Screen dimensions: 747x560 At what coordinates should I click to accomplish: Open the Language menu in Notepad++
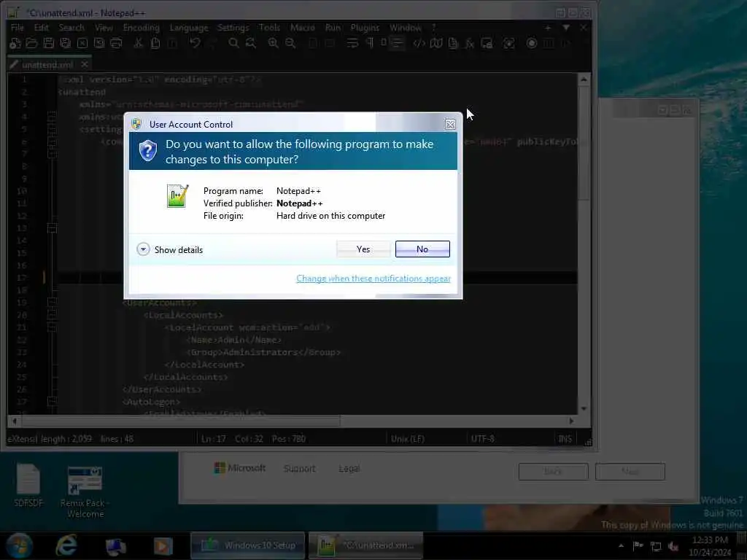point(189,28)
